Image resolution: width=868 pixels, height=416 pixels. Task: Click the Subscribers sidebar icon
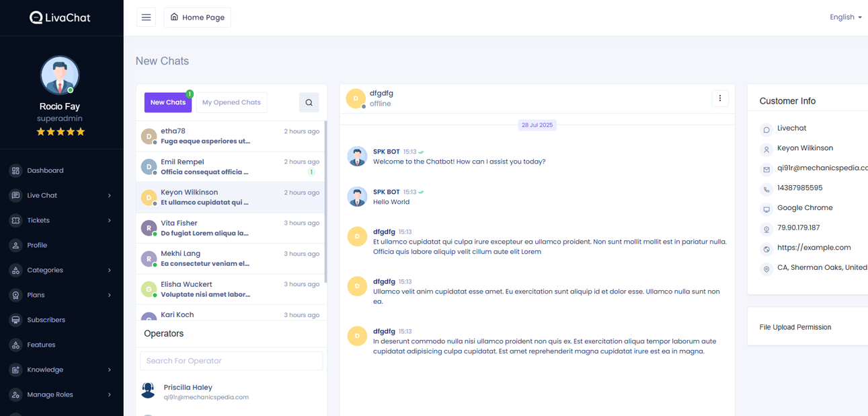pos(15,320)
